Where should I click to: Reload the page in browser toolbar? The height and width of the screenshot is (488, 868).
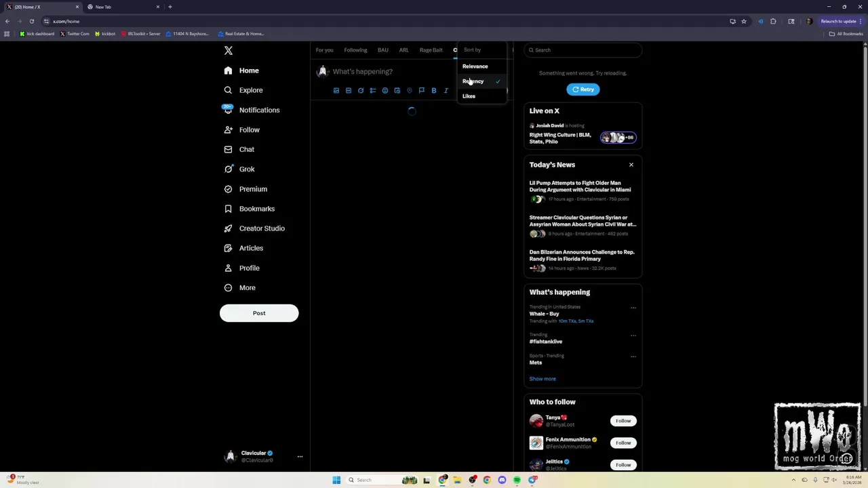31,21
